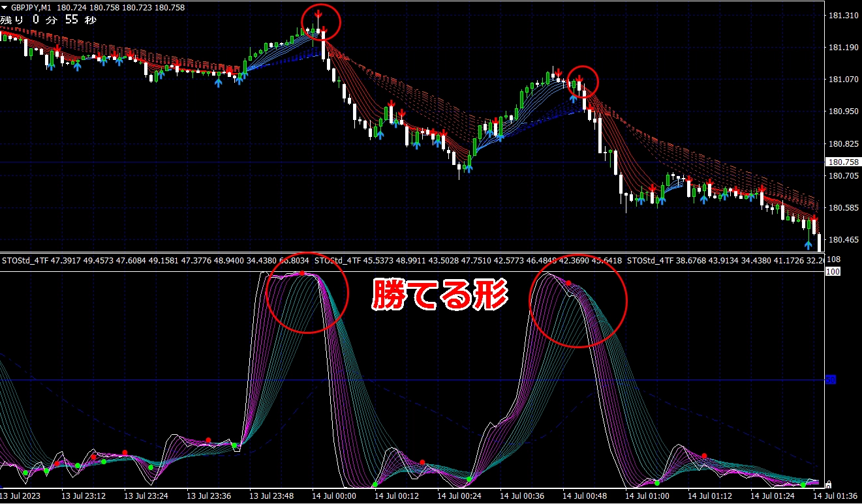Click the blue level 50 label
Viewport: 862px width, 504px height.
[x=831, y=379]
